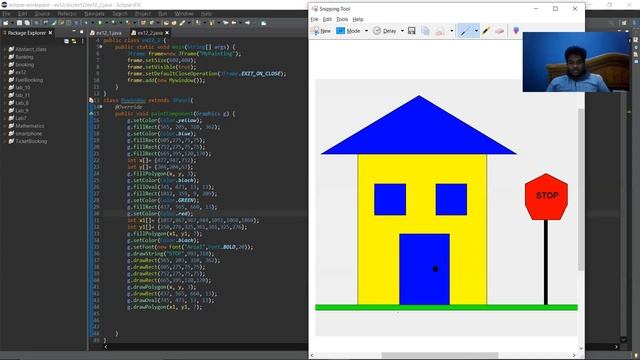Close the ex12_2.java editor tab
The height and width of the screenshot is (360, 640).
point(167,33)
